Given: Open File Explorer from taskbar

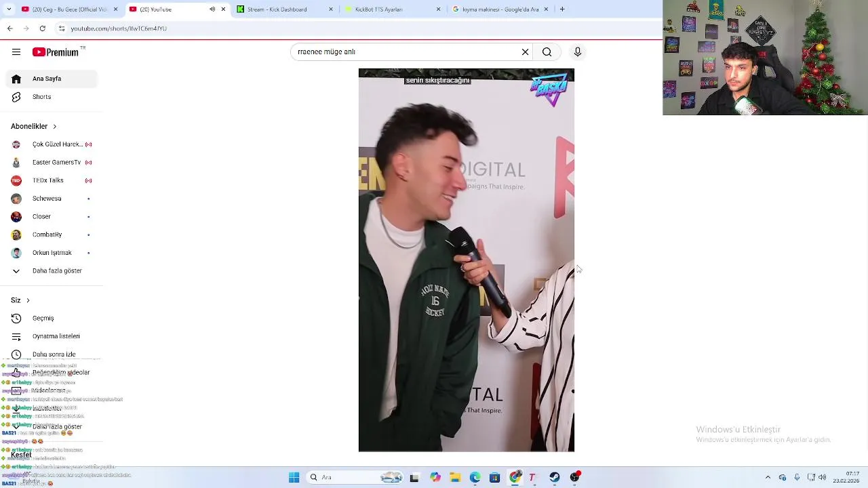Looking at the screenshot, I should (455, 477).
